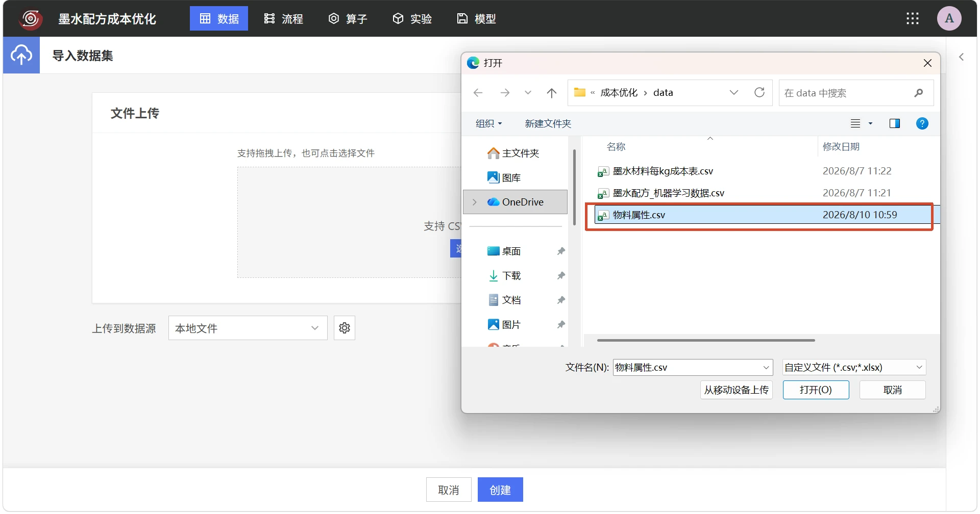Go up one folder level
Viewport: 980px width, 514px height.
pos(552,93)
